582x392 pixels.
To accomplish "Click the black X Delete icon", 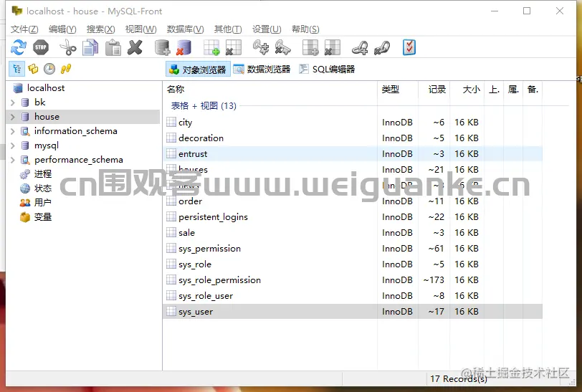I will coord(135,47).
